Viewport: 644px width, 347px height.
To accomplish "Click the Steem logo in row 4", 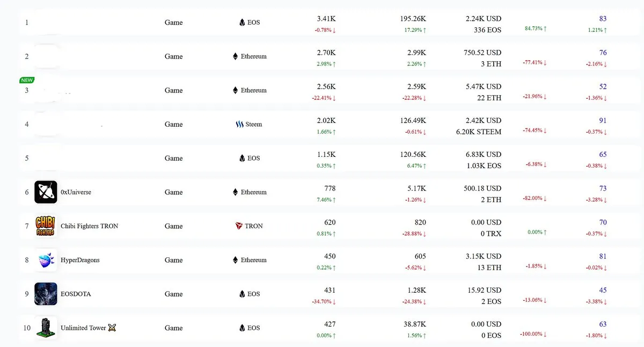I will tap(239, 124).
